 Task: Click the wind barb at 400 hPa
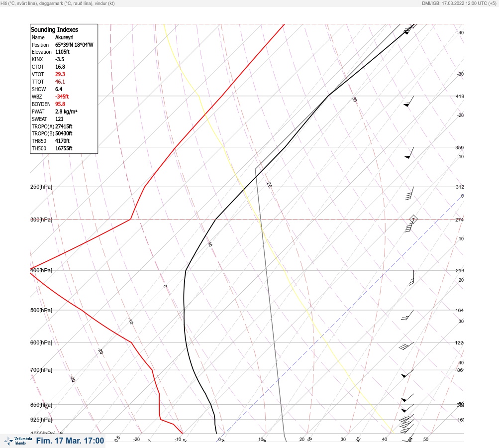411,278
